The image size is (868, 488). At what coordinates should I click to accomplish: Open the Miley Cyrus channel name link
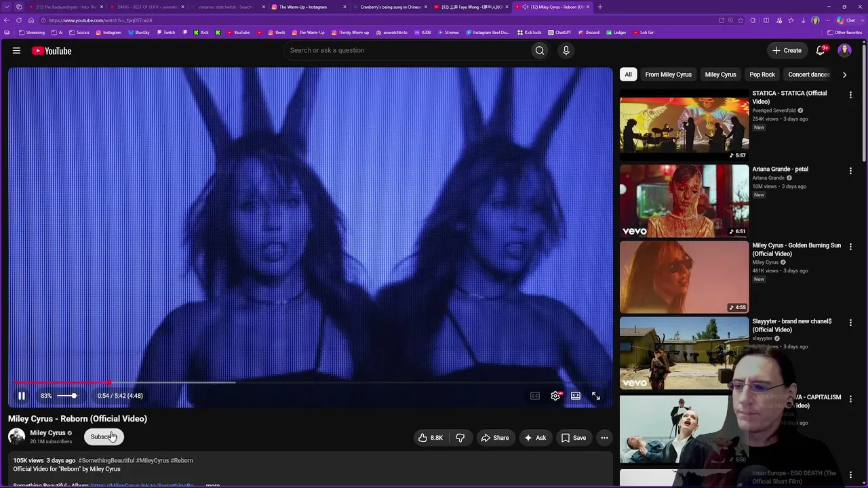(x=47, y=433)
